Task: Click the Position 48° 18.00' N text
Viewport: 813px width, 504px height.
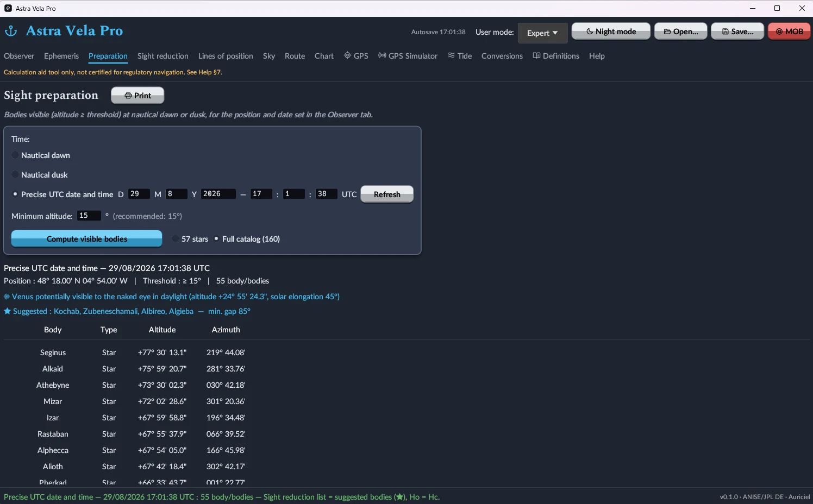Action: [66, 281]
